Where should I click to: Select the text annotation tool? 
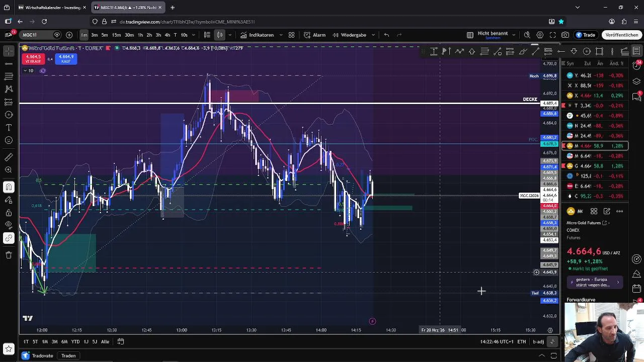click(9, 128)
